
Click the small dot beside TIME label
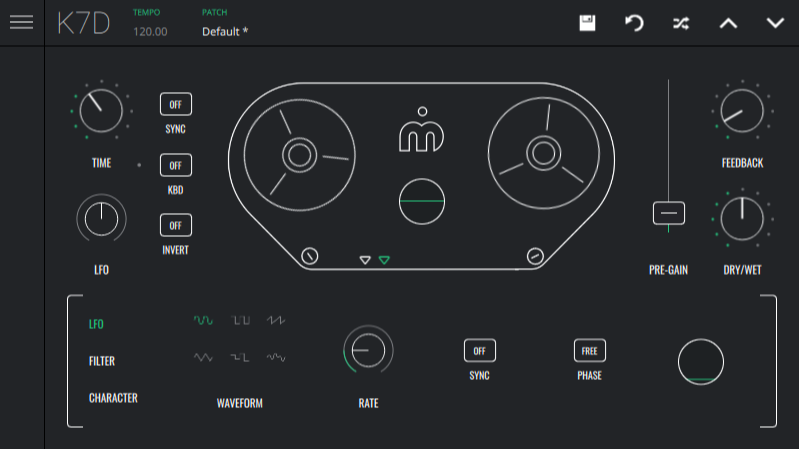tap(139, 165)
